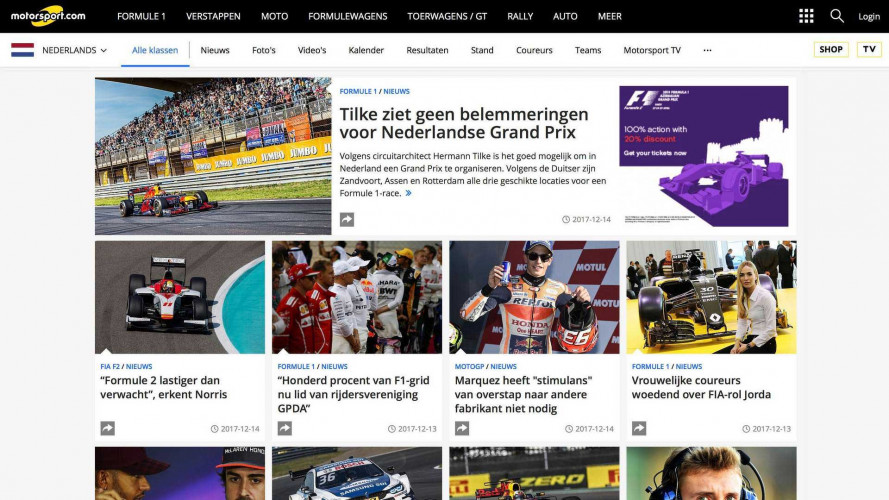
Task: Open the FORMULE 1 menu item
Action: 141,16
